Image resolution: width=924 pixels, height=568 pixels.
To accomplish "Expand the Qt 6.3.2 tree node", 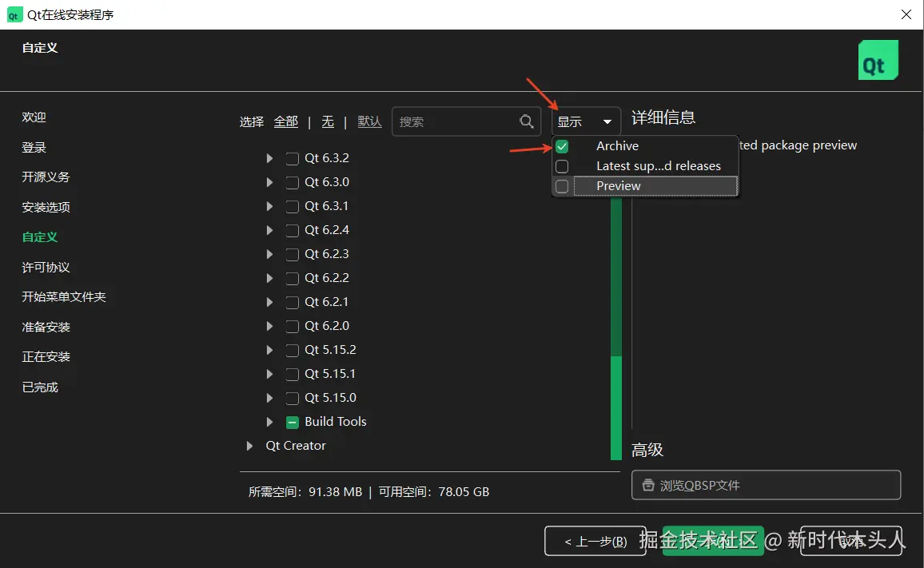I will [269, 158].
